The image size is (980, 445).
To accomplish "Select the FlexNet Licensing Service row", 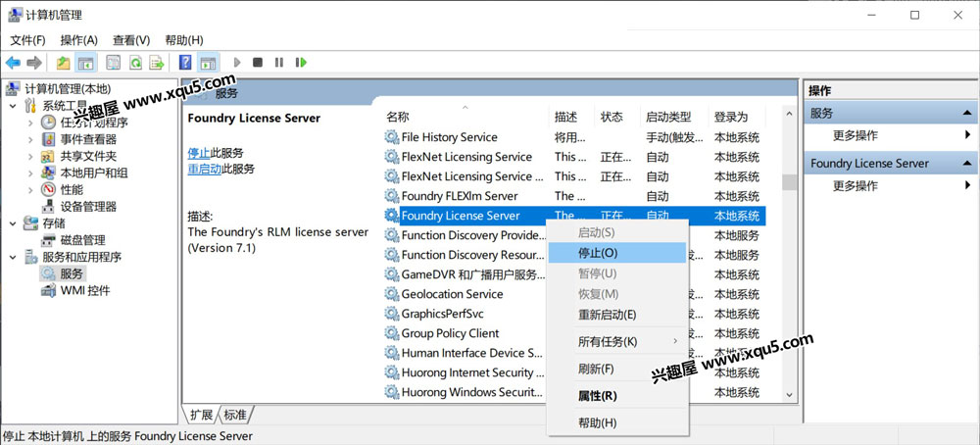I will [573, 157].
